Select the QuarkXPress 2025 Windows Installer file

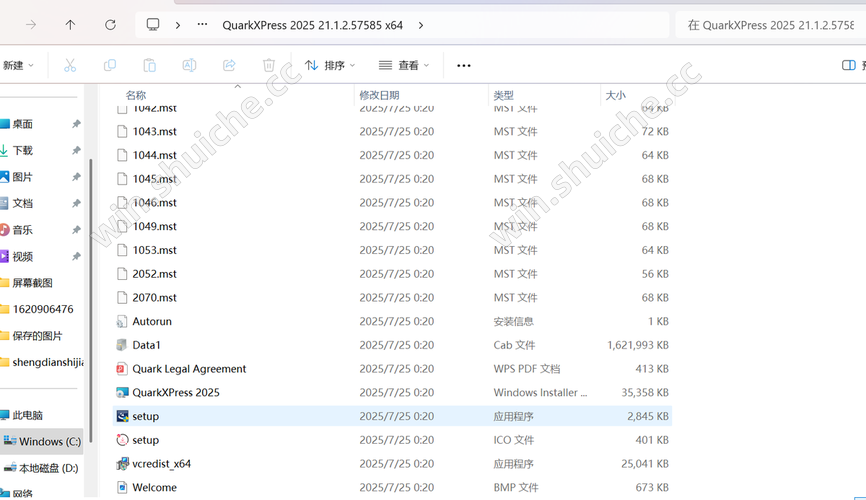[x=392, y=393]
